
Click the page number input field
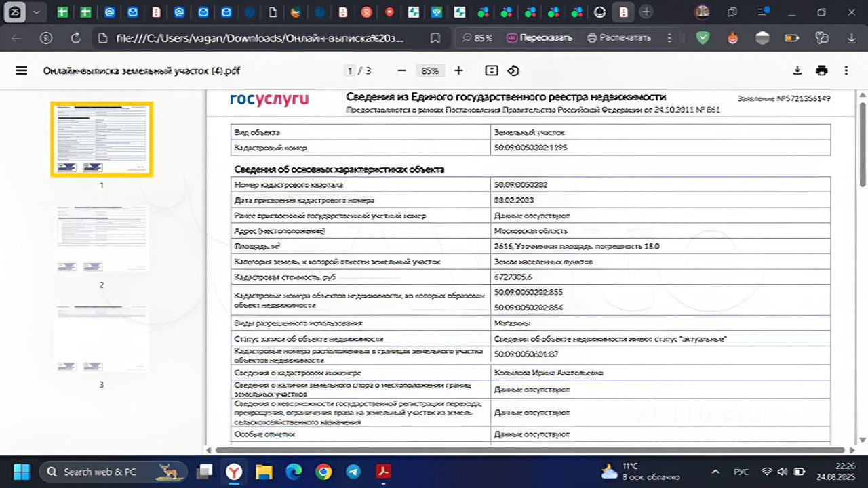click(350, 70)
